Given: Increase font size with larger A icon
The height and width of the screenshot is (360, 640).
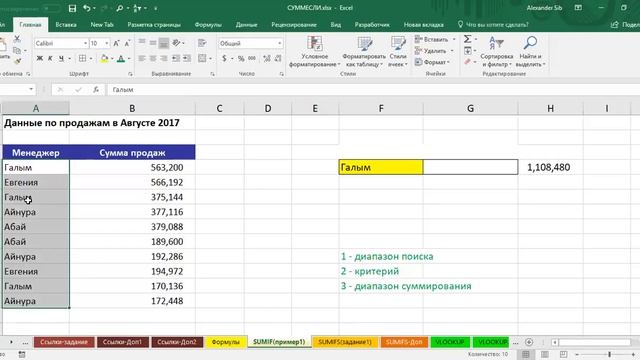Looking at the screenshot, I should point(116,43).
